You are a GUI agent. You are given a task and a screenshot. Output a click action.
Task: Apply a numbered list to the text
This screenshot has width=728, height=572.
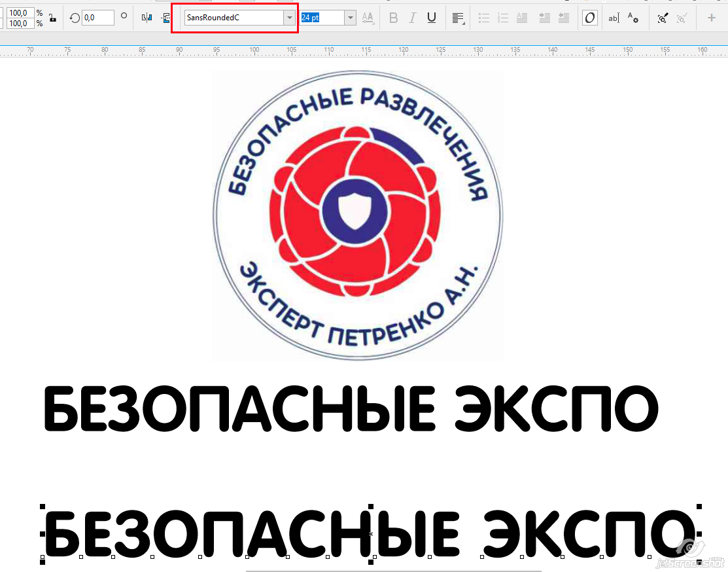coord(502,18)
